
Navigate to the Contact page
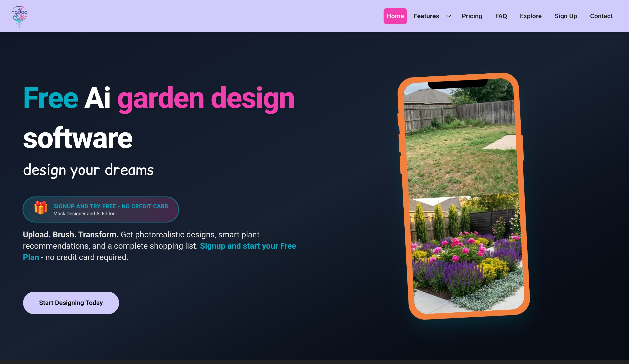601,16
